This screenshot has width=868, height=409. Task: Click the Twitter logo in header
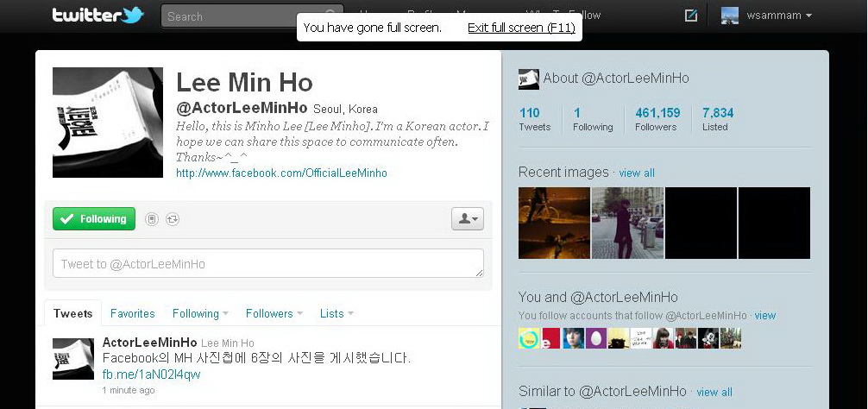pos(98,15)
